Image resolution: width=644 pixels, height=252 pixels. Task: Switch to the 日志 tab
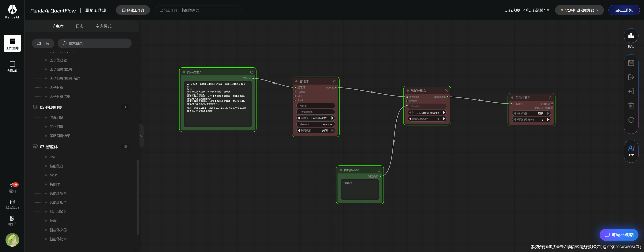80,26
